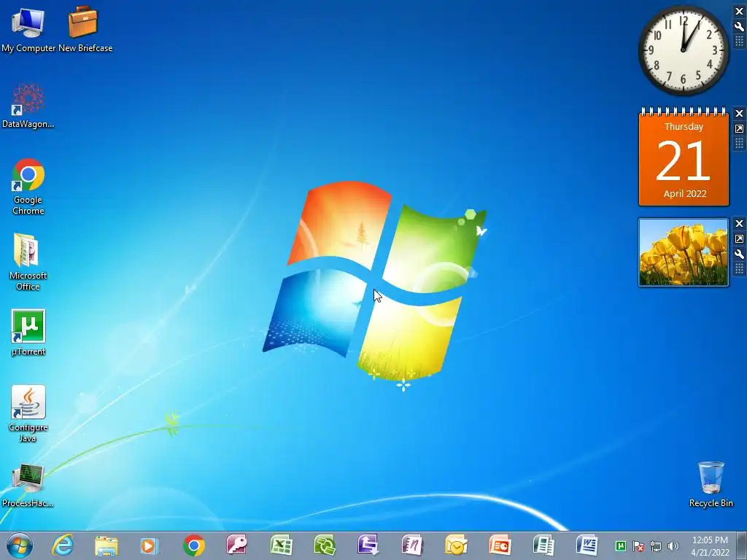
Task: Click the calendar gadget drag handle
Action: pyautogui.click(x=740, y=144)
